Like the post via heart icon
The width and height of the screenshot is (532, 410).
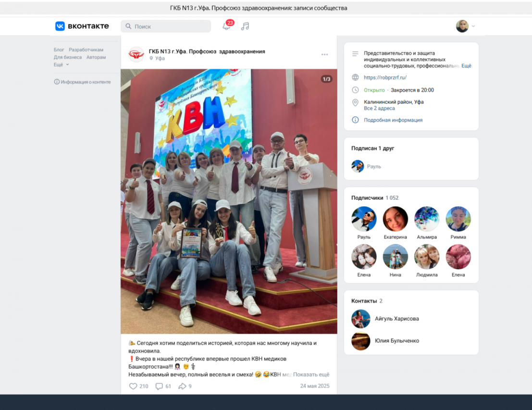click(133, 386)
